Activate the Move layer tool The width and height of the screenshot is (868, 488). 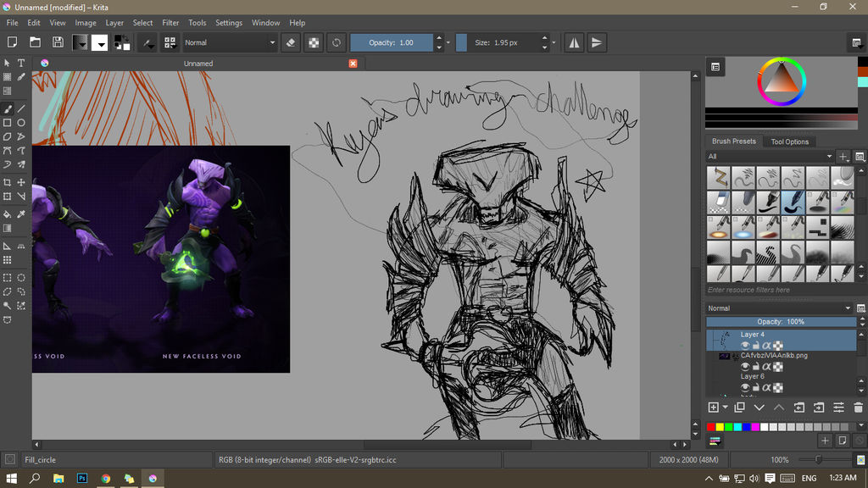tap(21, 182)
